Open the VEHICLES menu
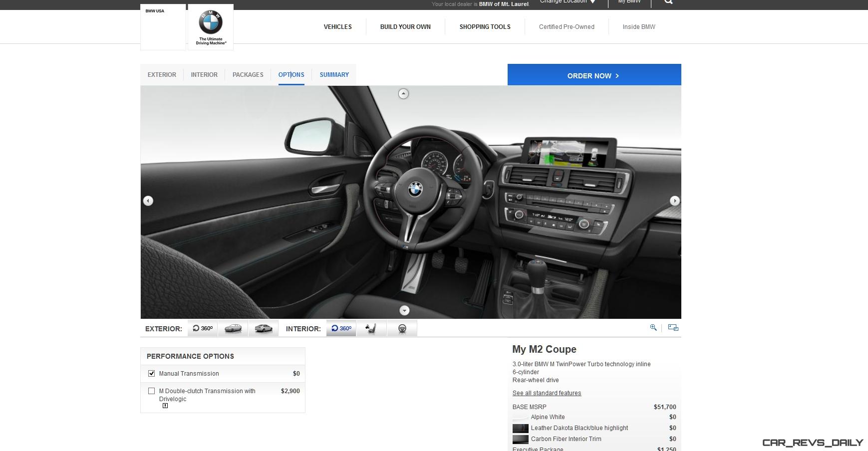 tap(338, 27)
